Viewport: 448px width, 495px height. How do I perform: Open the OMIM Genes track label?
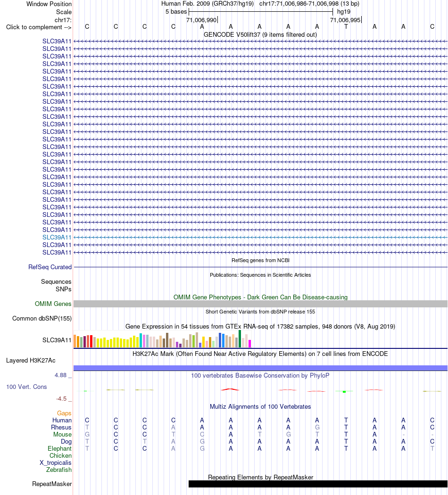click(53, 304)
